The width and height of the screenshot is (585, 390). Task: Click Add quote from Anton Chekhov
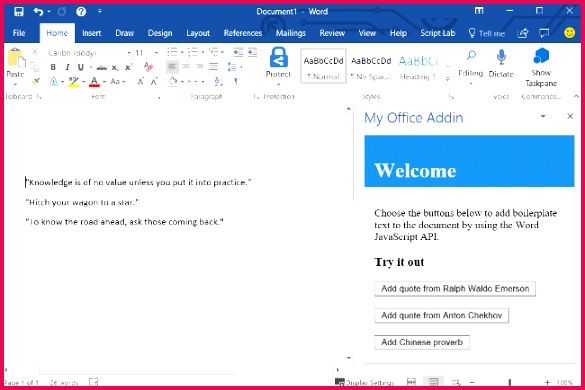coord(441,316)
